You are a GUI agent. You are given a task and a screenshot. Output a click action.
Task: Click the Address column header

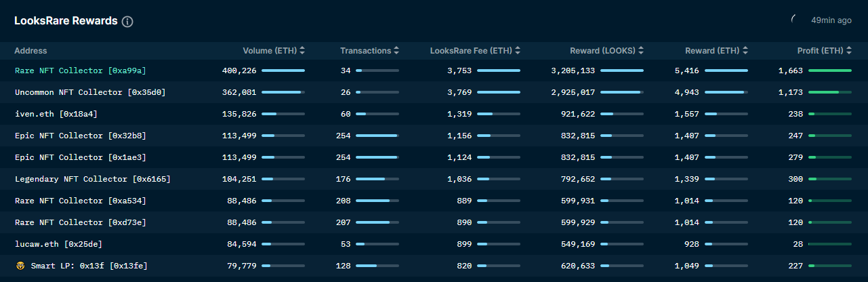pyautogui.click(x=30, y=51)
